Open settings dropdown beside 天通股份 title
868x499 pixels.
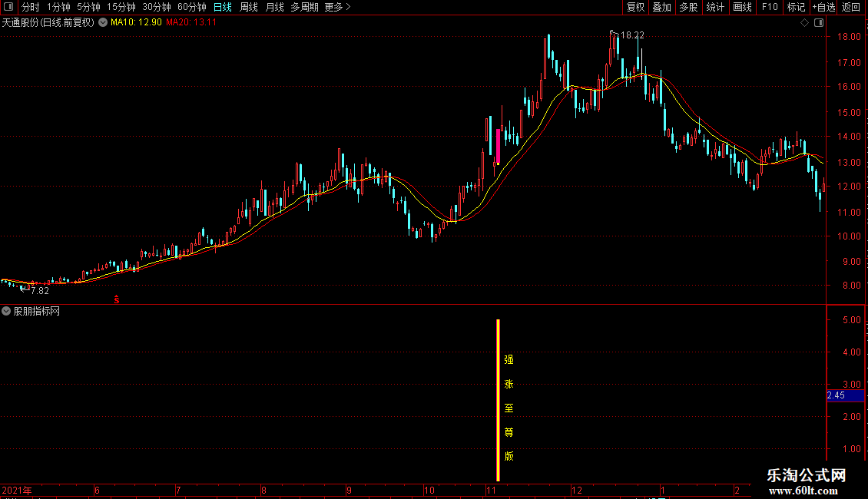pos(103,22)
